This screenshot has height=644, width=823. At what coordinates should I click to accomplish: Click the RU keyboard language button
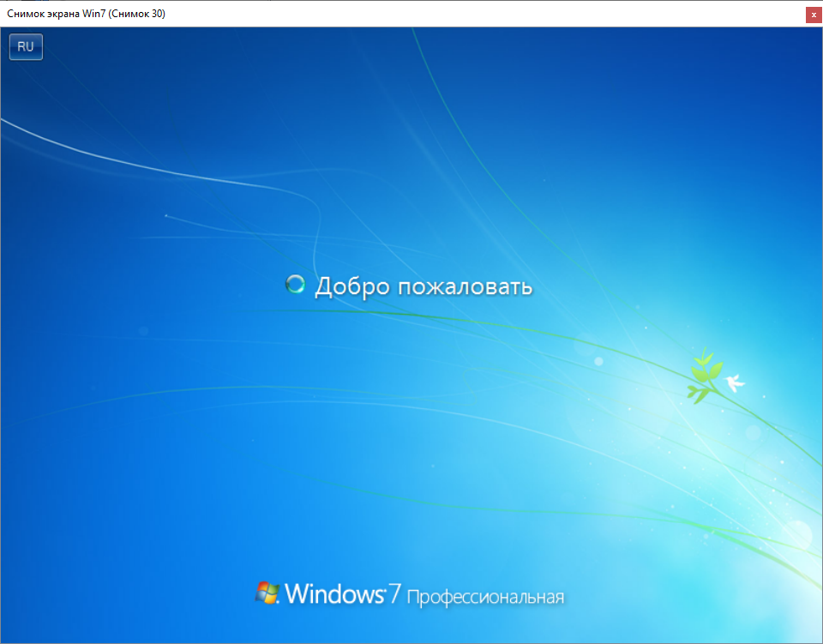pyautogui.click(x=26, y=46)
